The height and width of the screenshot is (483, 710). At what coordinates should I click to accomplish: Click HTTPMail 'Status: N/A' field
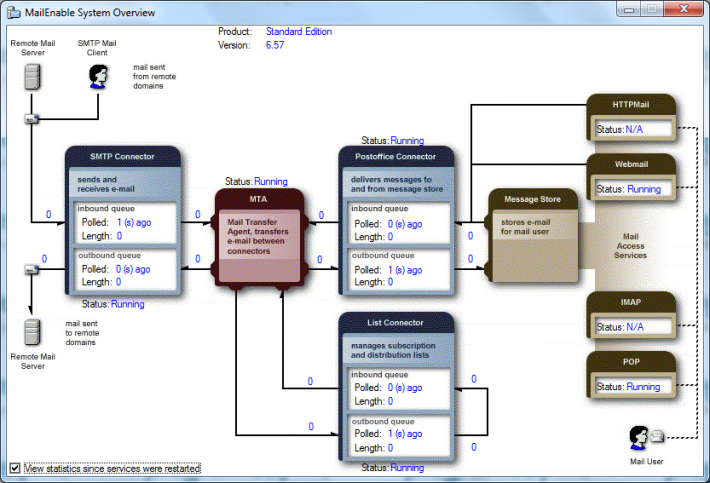(633, 129)
